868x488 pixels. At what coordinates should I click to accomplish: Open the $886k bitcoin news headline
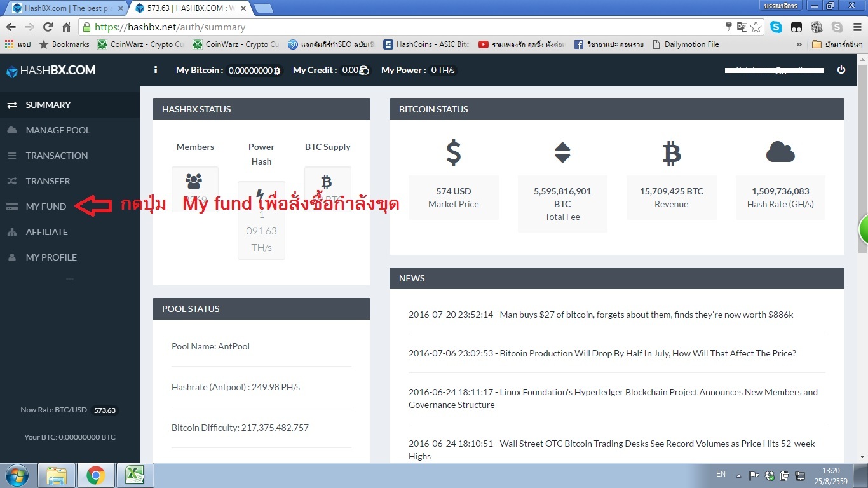[601, 315]
